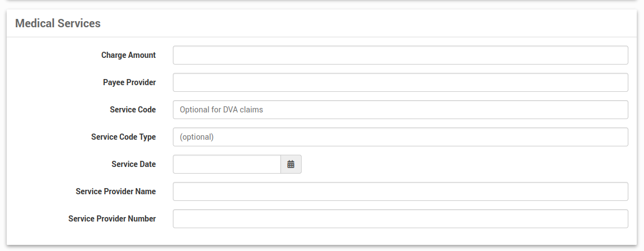Screen dimensions: 644x251
Task: Focus the Payee Provider text box
Action: coord(400,82)
